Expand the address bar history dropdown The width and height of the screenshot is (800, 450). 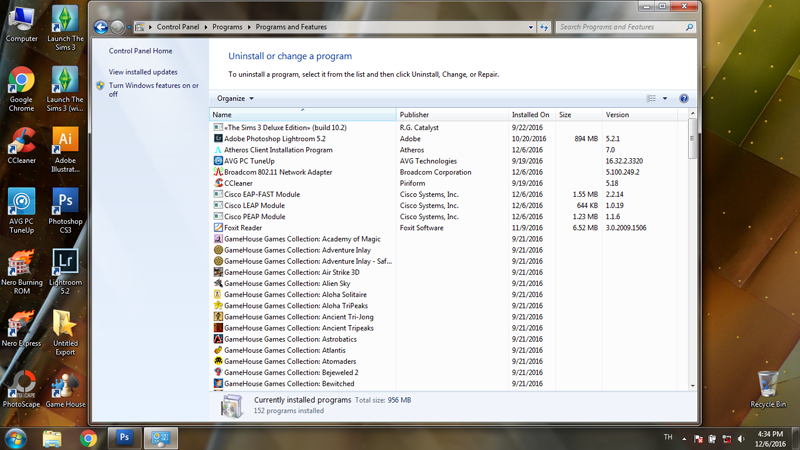point(531,27)
